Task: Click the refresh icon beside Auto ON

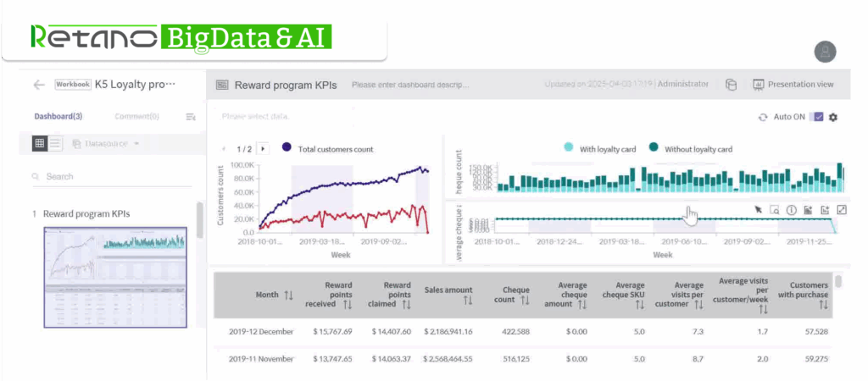Action: (763, 117)
